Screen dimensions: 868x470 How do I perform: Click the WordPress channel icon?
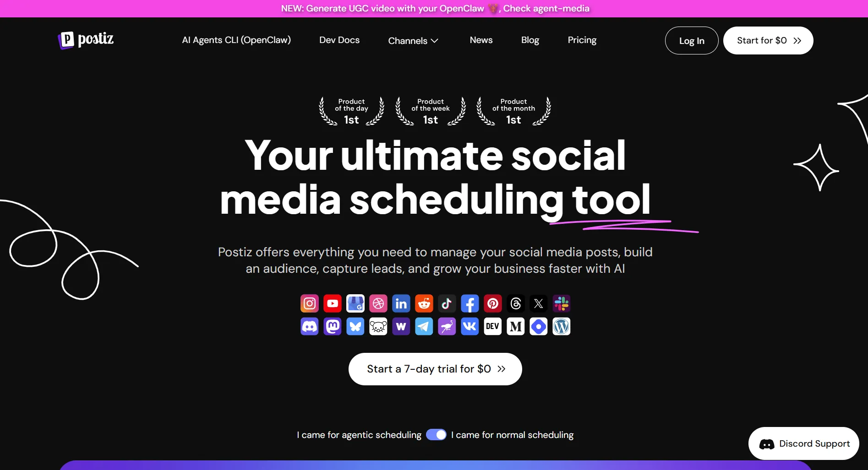pyautogui.click(x=562, y=326)
